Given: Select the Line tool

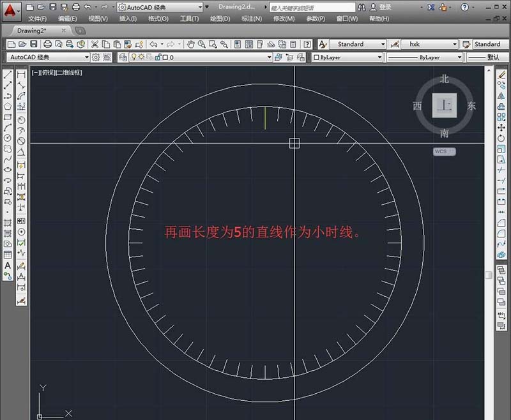Looking at the screenshot, I should tap(7, 74).
